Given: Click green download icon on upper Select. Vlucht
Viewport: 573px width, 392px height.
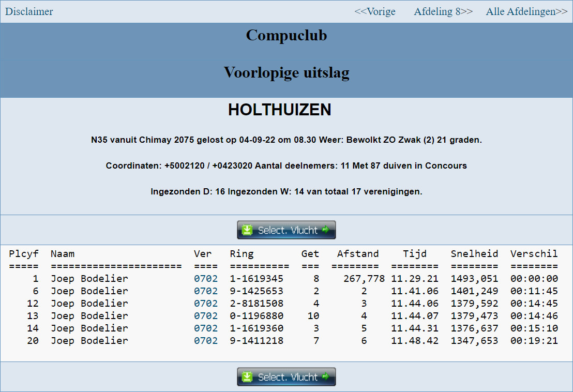Looking at the screenshot, I should point(247,230).
